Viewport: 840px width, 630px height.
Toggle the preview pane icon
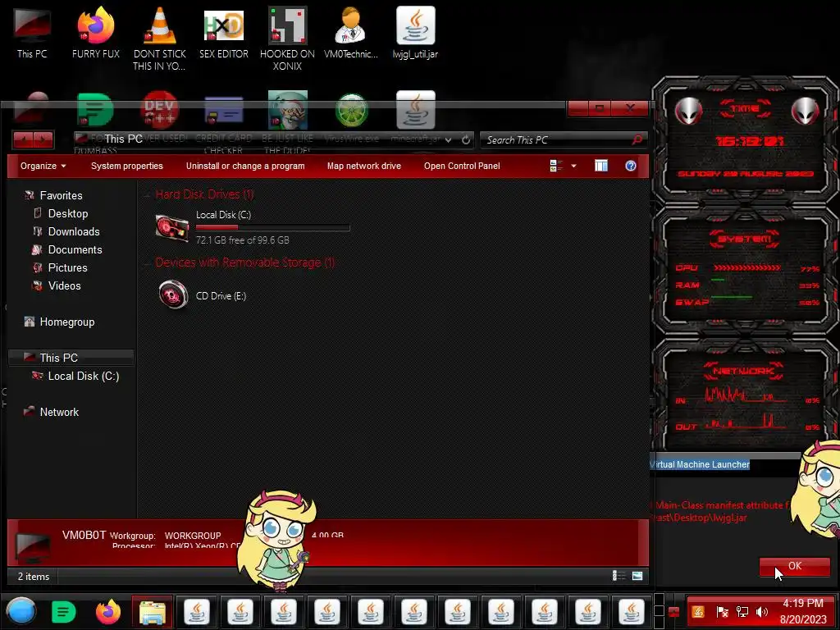coord(601,166)
